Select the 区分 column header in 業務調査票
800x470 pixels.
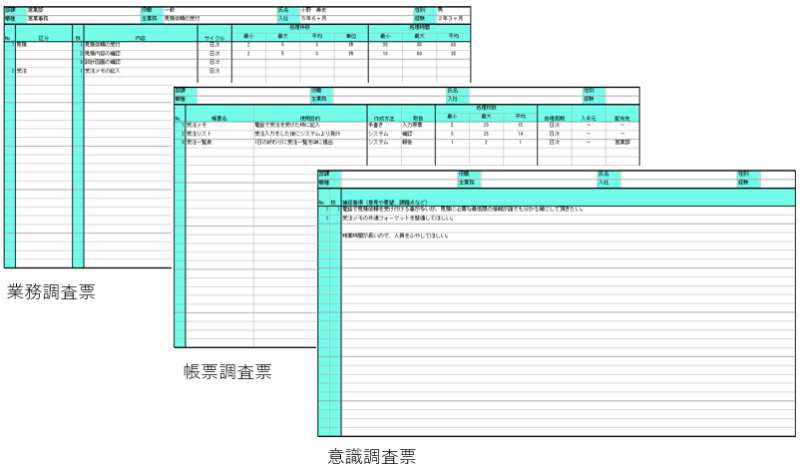[43, 37]
